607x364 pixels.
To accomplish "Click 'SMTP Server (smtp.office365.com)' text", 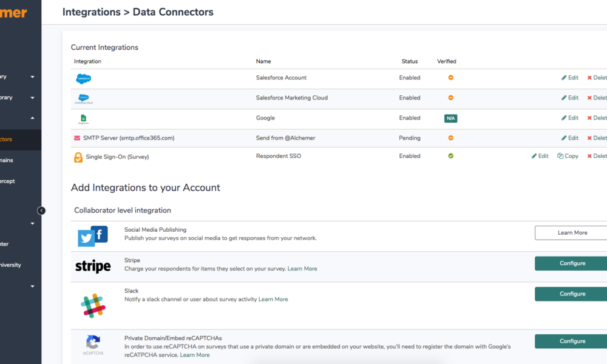I will [x=129, y=138].
